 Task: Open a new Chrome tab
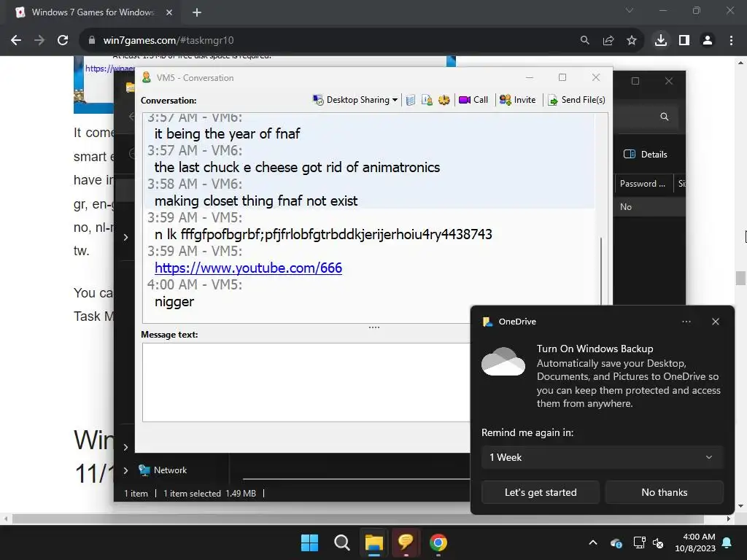(197, 12)
